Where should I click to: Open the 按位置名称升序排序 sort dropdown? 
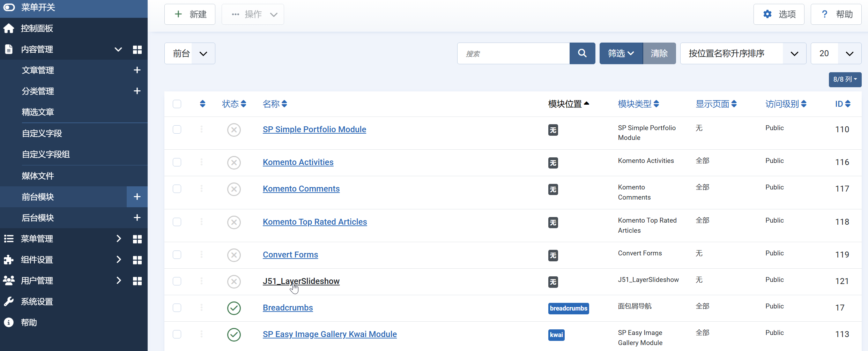743,53
